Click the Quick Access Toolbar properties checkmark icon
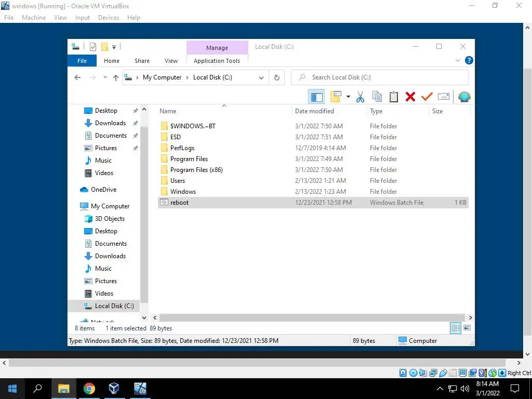Image resolution: width=532 pixels, height=399 pixels. point(93,47)
